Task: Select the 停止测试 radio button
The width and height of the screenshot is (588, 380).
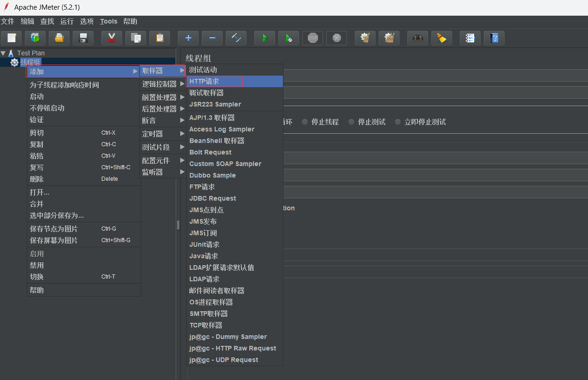Action: 352,122
